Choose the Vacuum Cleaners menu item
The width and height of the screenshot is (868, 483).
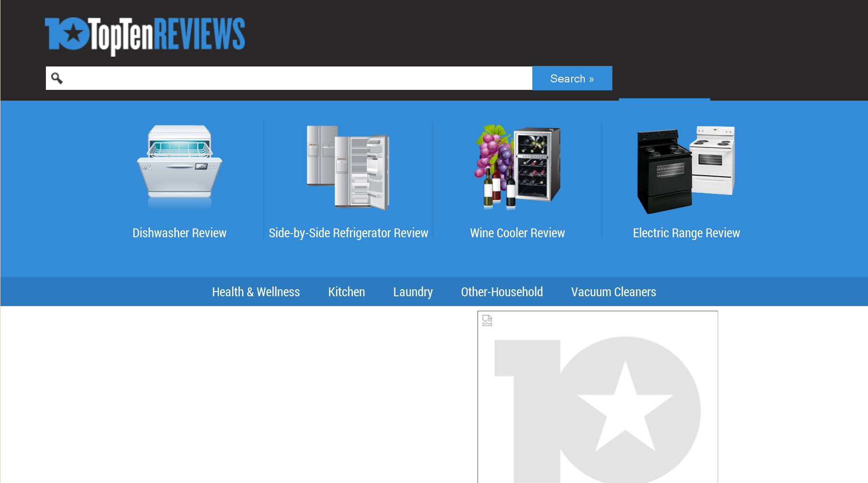point(613,292)
